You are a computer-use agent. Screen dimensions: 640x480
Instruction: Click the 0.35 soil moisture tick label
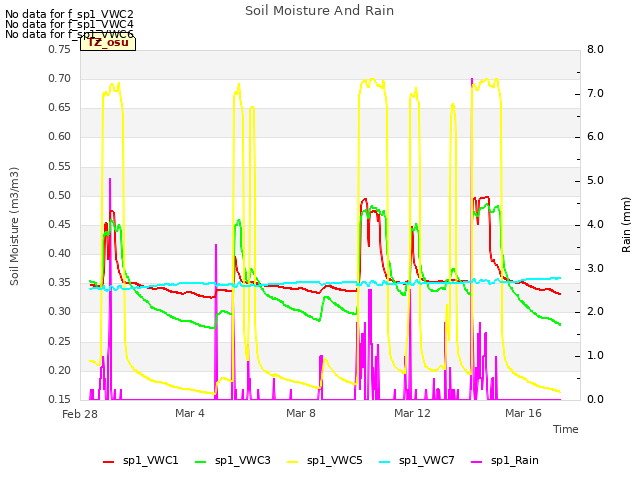pos(60,283)
